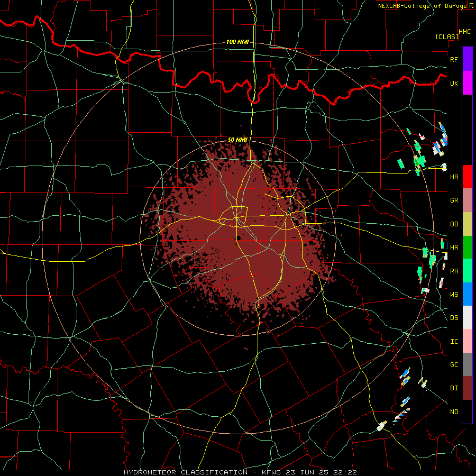476x476 pixels.
Task: Click the light pink IC legend swatch
Action: [467, 341]
